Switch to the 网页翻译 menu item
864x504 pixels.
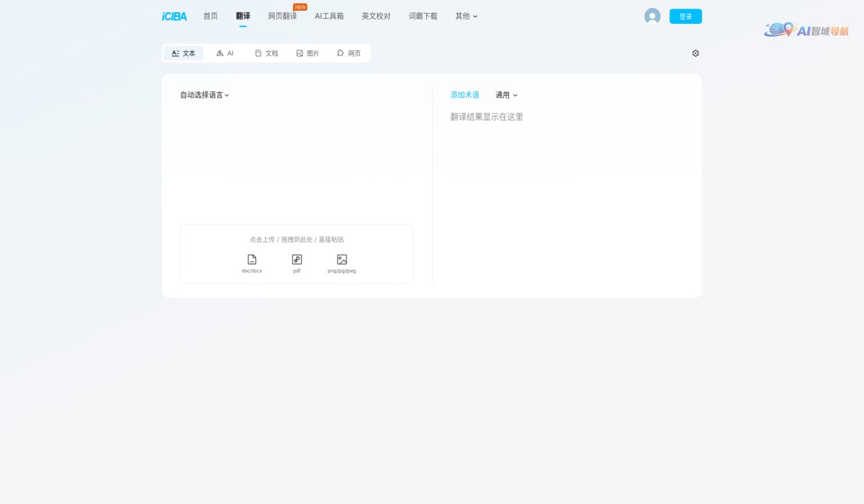282,16
